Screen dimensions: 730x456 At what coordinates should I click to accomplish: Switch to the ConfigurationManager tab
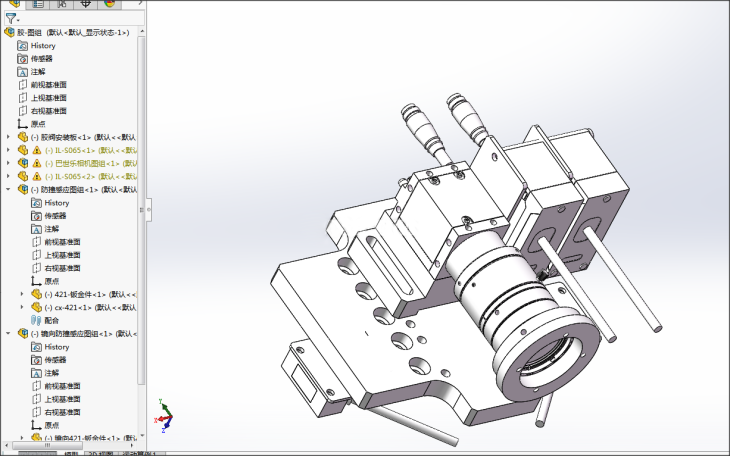pos(62,4)
